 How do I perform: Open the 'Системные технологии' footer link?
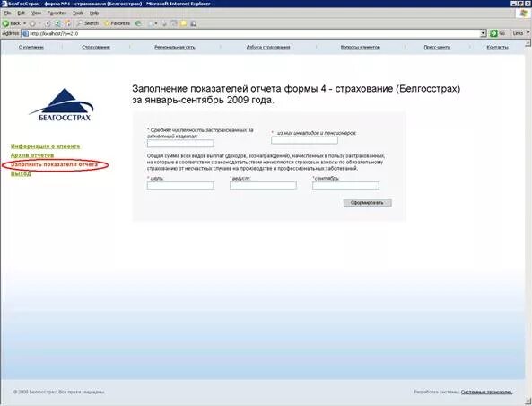[x=486, y=392]
